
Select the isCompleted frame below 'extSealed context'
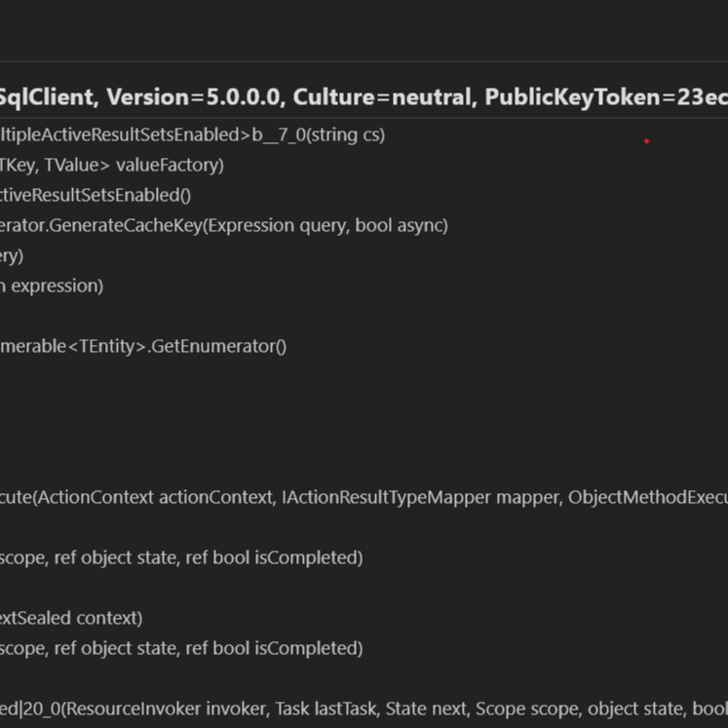click(x=181, y=648)
